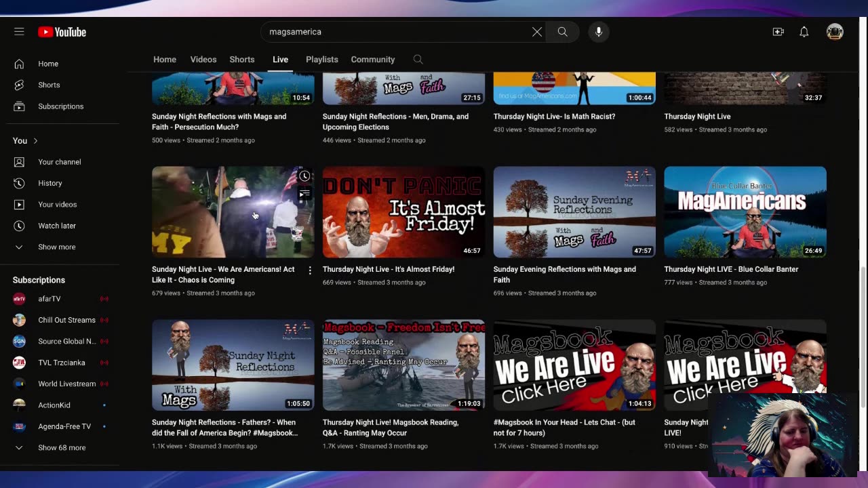Open 'Is Math Racist?' video title
Image resolution: width=868 pixels, height=488 pixels.
pos(554,117)
